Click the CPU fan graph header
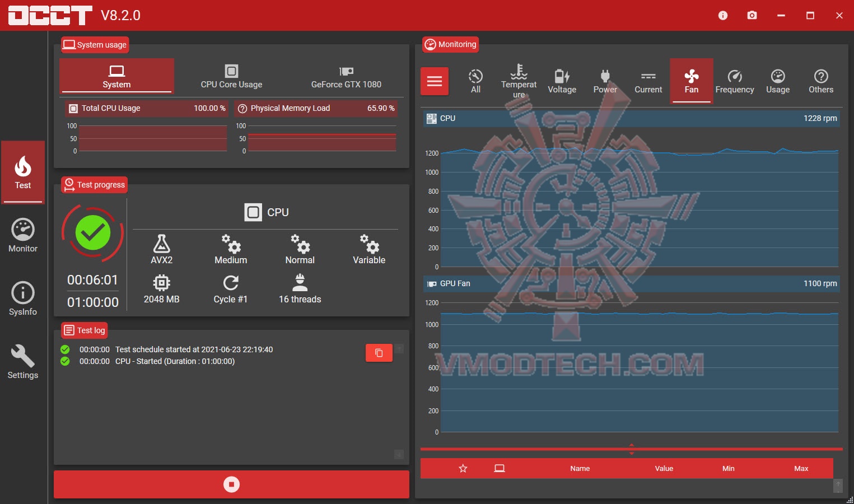The image size is (854, 504). 632,118
